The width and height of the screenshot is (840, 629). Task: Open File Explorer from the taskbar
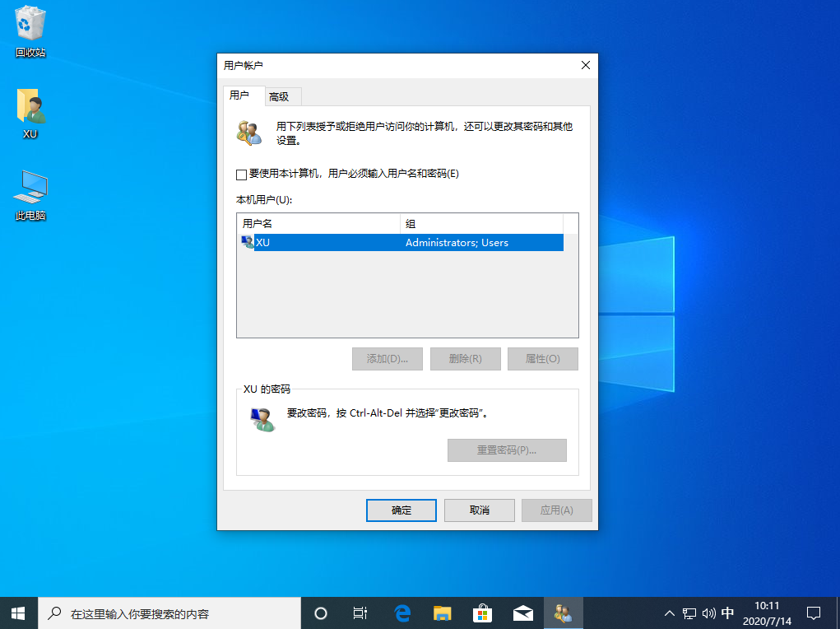coord(442,613)
